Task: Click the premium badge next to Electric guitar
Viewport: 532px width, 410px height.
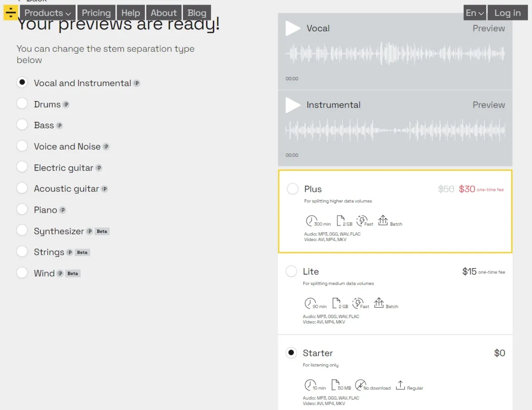Action: pos(99,168)
